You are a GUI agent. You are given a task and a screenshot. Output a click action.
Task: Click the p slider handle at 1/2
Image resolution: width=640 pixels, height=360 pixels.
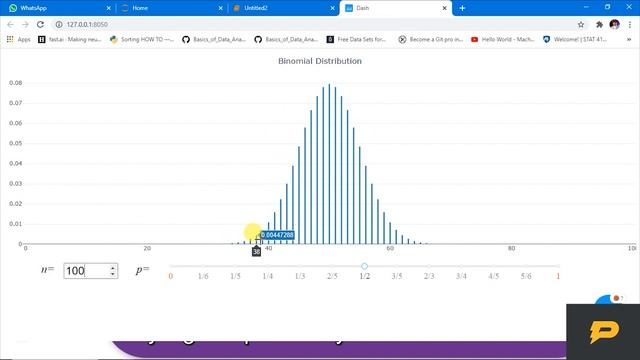click(x=364, y=266)
